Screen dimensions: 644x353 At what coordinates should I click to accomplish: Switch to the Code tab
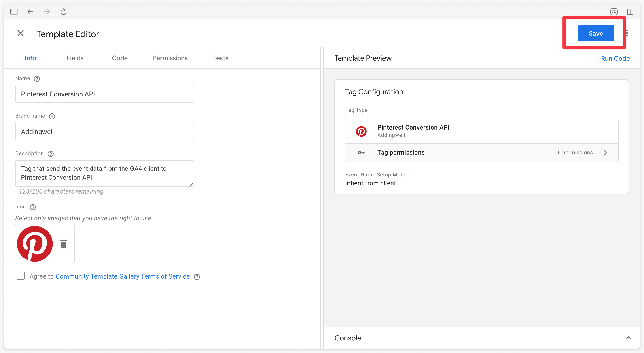[119, 58]
